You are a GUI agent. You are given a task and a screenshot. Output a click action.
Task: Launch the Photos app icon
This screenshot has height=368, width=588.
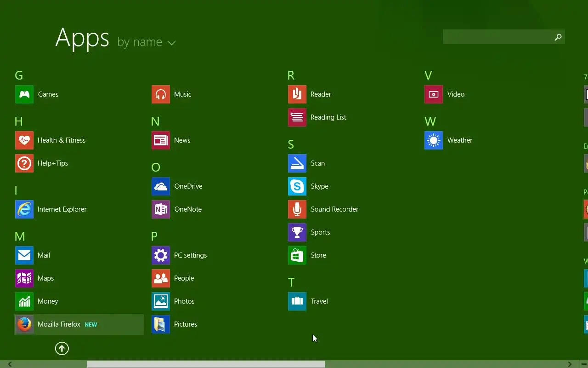pos(161,301)
